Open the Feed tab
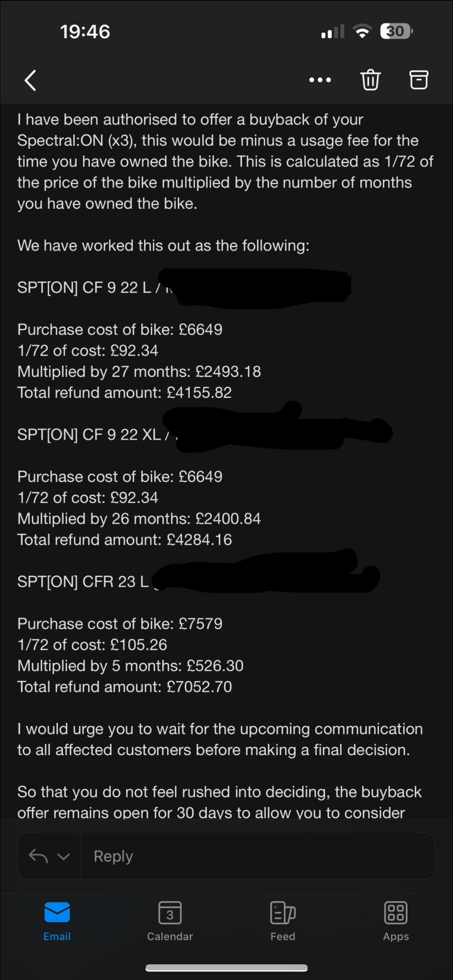The width and height of the screenshot is (453, 980). tap(283, 921)
